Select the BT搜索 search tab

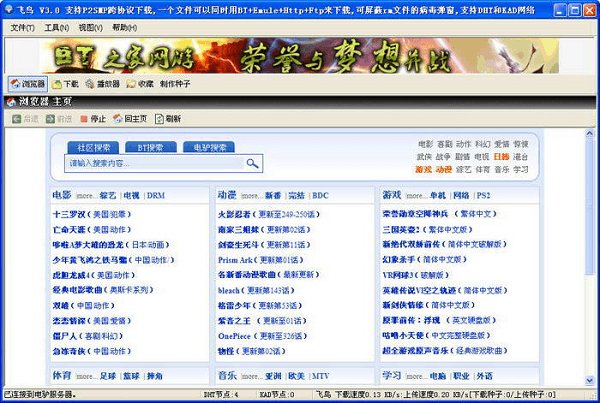click(x=151, y=147)
